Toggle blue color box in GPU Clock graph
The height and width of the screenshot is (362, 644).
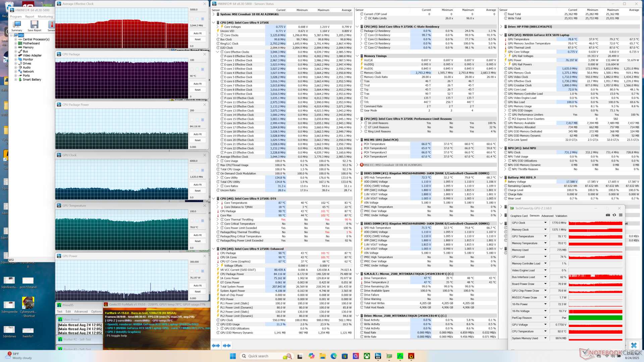pyautogui.click(x=203, y=170)
